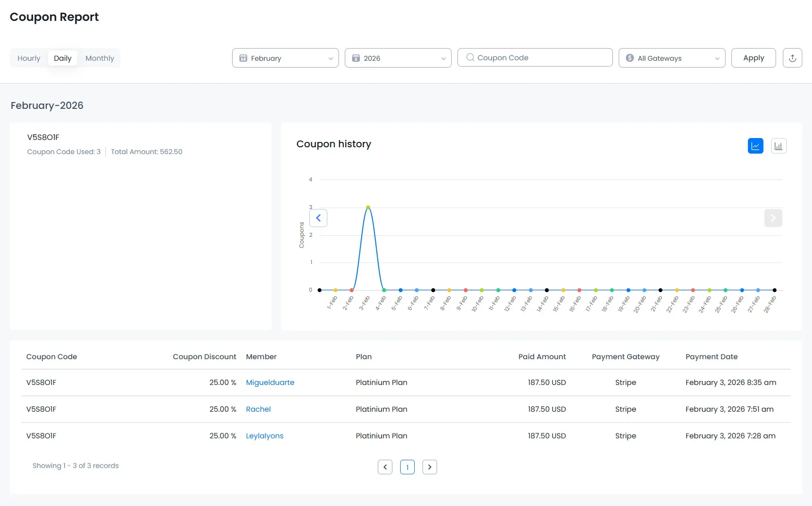Open the February month dropdown
The height and width of the screenshot is (506, 812).
285,58
